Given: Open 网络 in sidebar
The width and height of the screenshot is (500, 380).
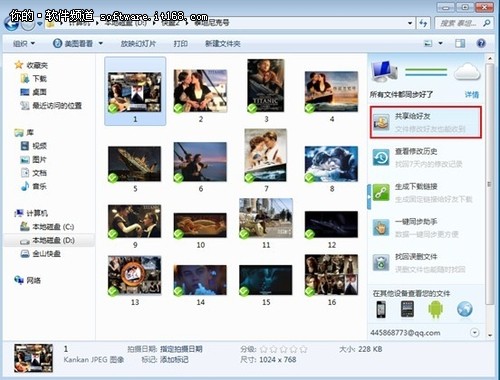Looking at the screenshot, I should tap(27, 280).
